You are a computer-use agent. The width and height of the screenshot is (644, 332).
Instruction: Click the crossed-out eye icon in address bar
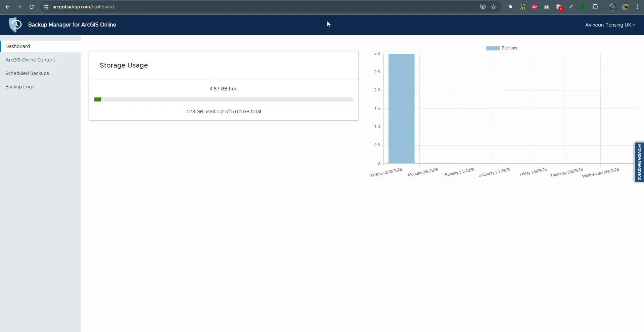pyautogui.click(x=483, y=7)
